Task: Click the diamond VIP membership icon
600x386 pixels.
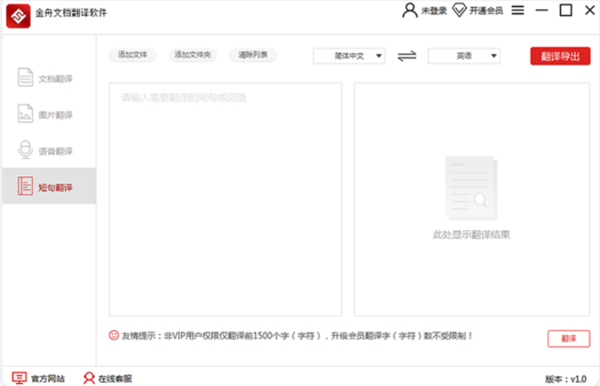Action: click(459, 10)
